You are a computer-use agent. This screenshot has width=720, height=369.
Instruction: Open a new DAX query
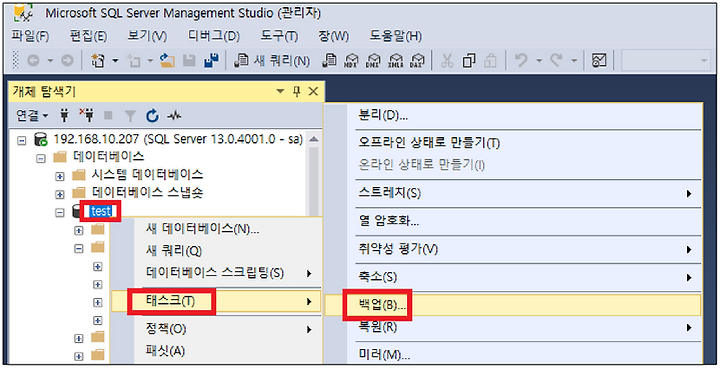(x=417, y=61)
